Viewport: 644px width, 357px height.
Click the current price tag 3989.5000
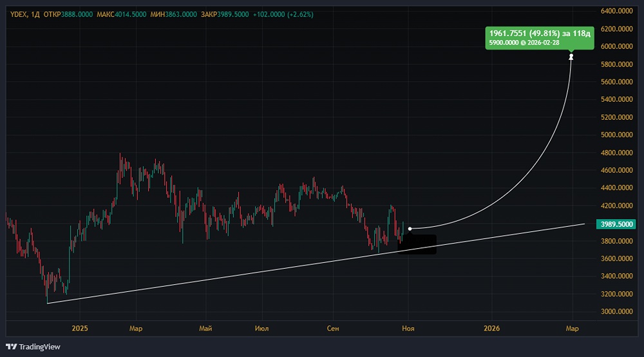point(616,224)
